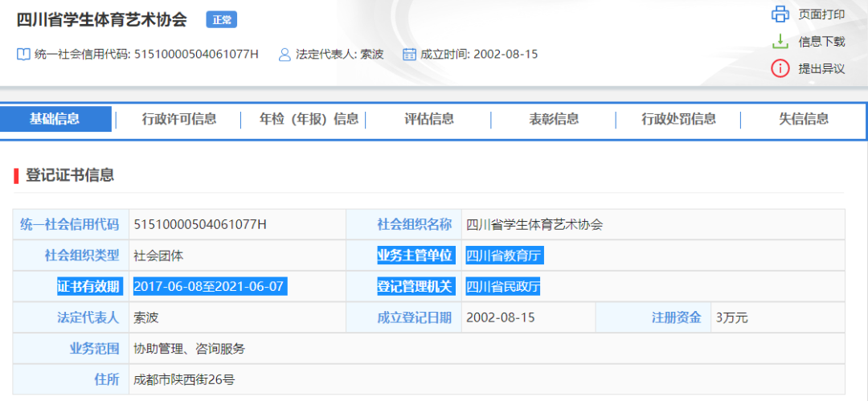The width and height of the screenshot is (868, 401).
Task: Click the calendar icon beside 成立时间
Action: click(409, 55)
